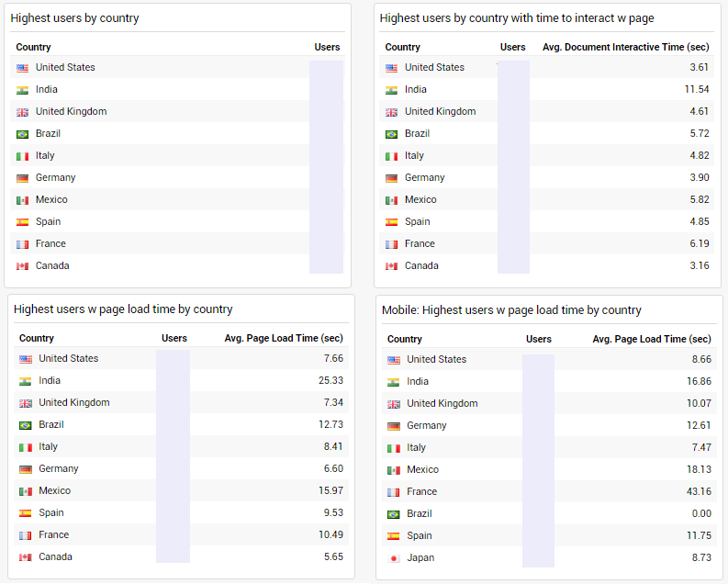
Task: Click the Italy flag in top-left users table
Action: click(x=22, y=156)
